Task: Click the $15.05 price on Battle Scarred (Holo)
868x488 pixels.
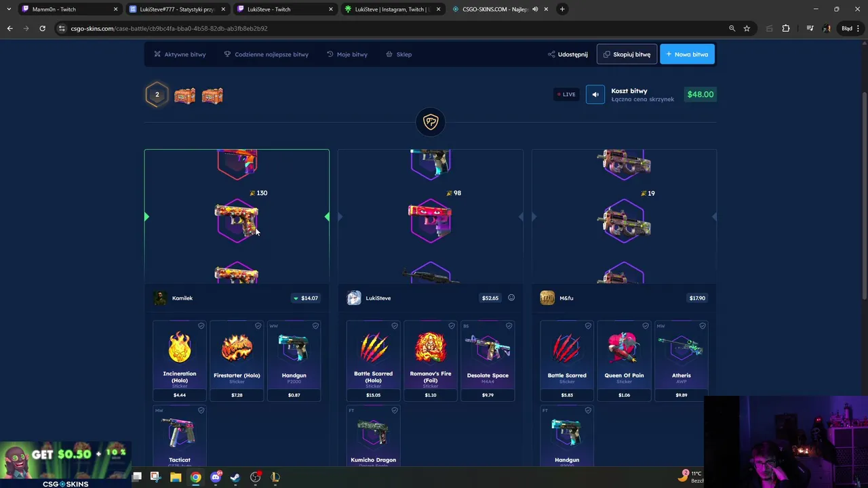Action: point(373,395)
